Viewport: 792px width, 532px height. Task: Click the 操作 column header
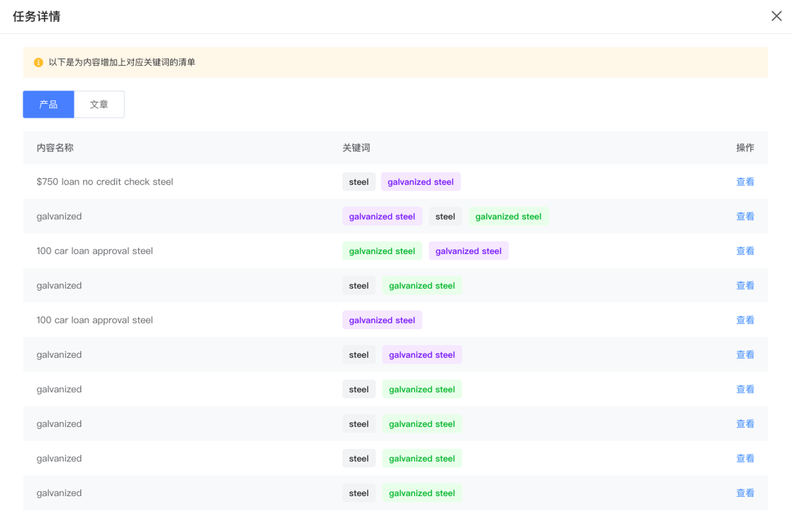click(x=745, y=148)
